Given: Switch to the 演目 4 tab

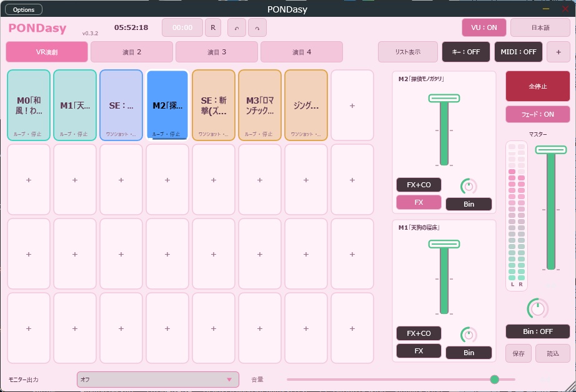Looking at the screenshot, I should point(302,52).
